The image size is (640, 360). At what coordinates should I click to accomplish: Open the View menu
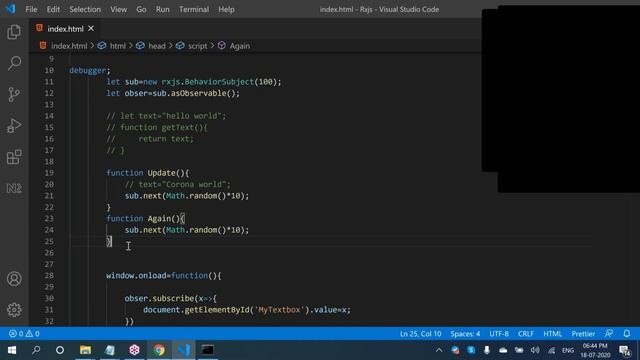(118, 9)
